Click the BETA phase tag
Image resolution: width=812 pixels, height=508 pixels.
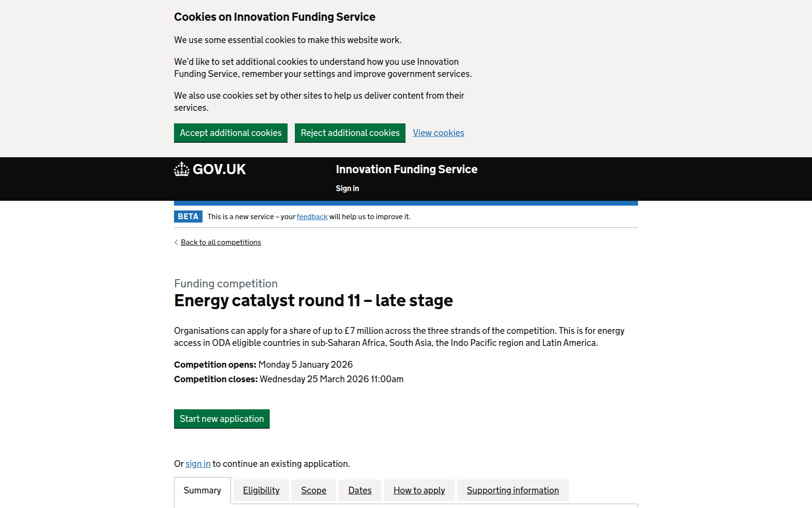click(x=188, y=217)
